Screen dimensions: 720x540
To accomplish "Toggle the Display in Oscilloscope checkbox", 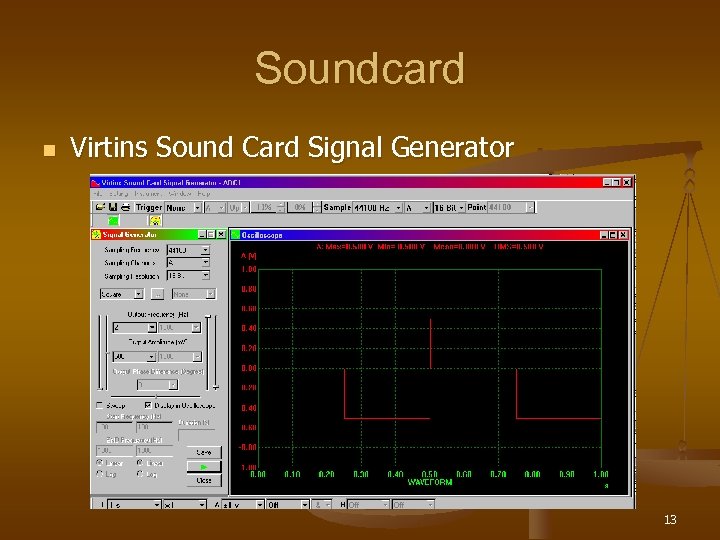I will coord(148,405).
